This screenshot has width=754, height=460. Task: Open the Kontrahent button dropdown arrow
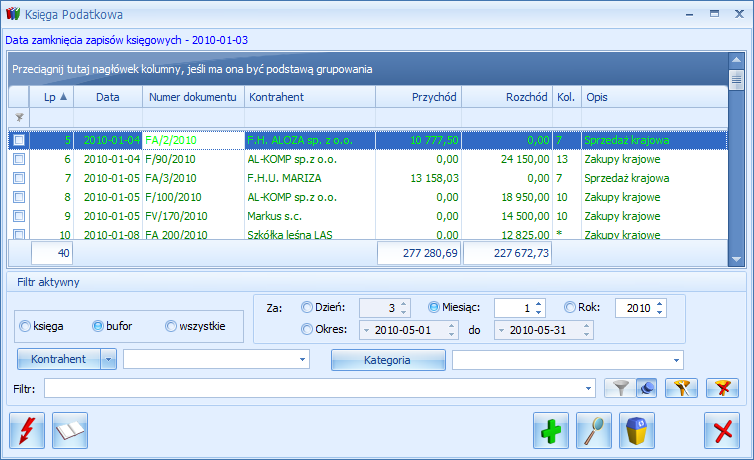coord(109,360)
